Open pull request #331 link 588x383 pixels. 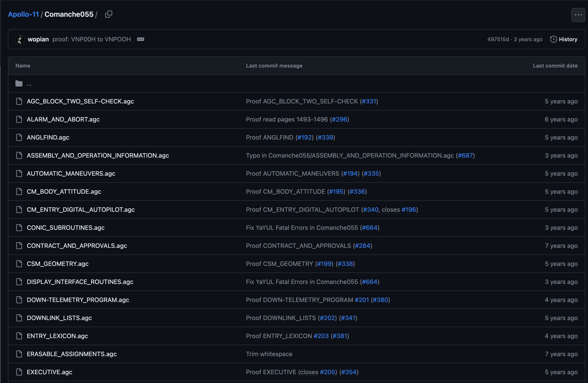point(369,101)
